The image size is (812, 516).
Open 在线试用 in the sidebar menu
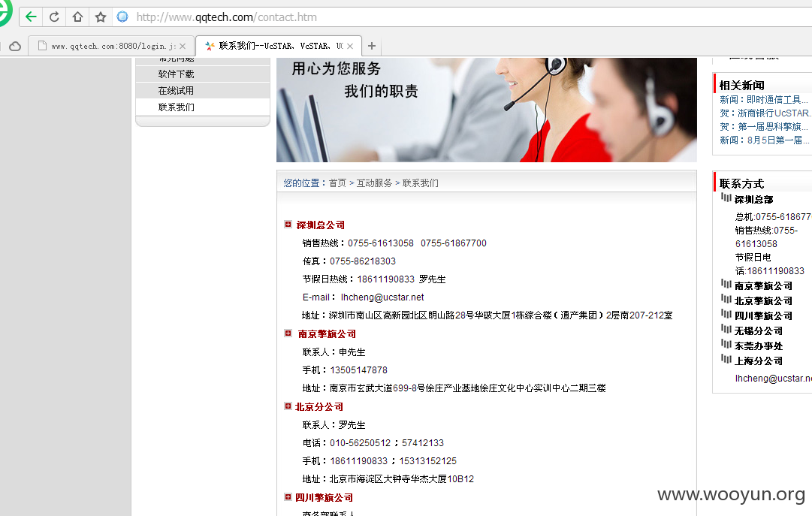pyautogui.click(x=176, y=91)
